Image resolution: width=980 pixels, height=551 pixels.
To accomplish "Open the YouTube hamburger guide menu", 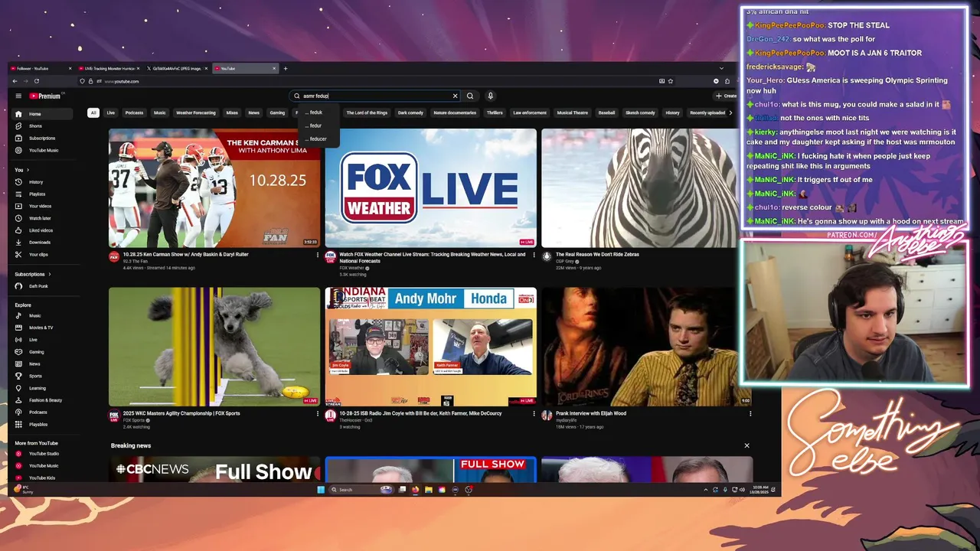I will 18,96.
